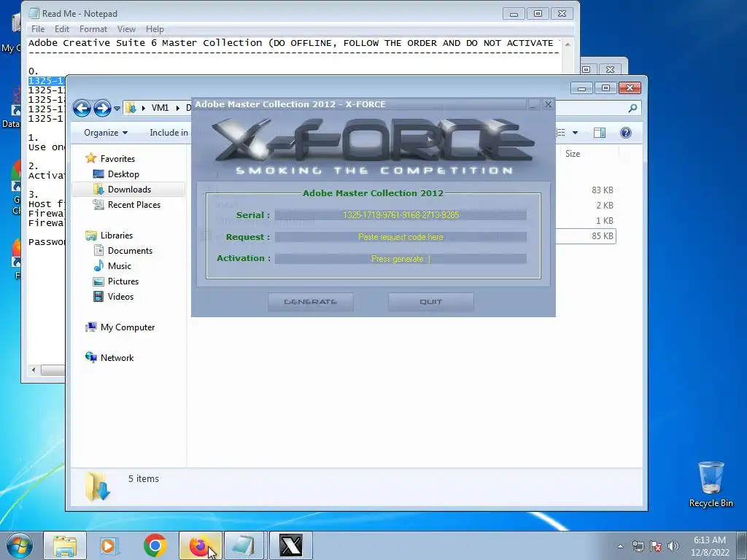This screenshot has height=560, width=747.
Task: Select the Recycle Bin desktop icon
Action: 711,485
